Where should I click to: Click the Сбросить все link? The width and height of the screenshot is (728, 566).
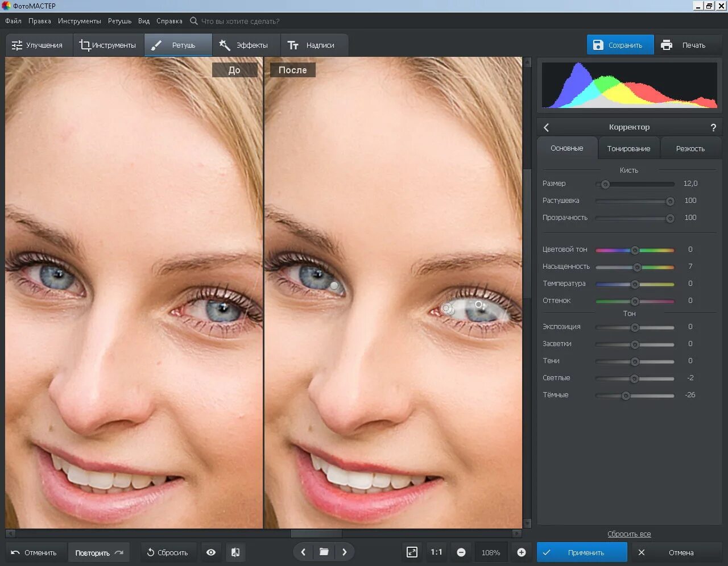[629, 534]
